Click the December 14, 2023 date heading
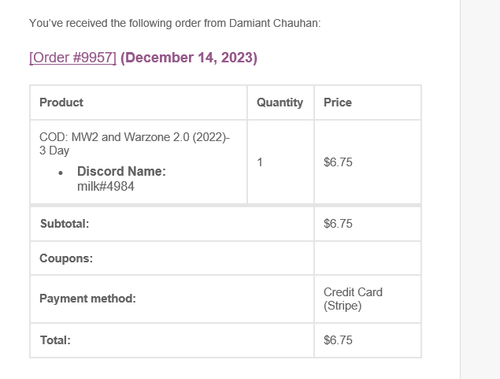 [189, 58]
